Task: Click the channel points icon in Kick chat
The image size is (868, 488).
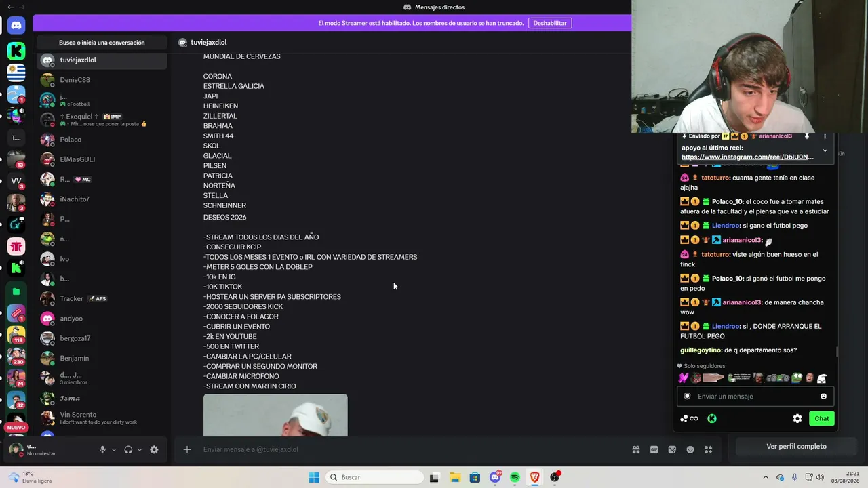Action: [689, 418]
